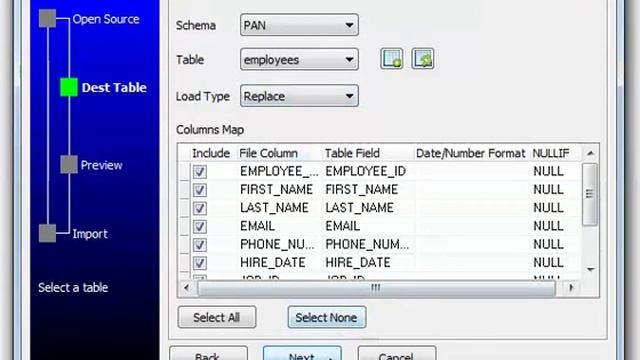Uncheck Include for EMPLOYEE_ID row
The height and width of the screenshot is (360, 640).
(x=200, y=171)
